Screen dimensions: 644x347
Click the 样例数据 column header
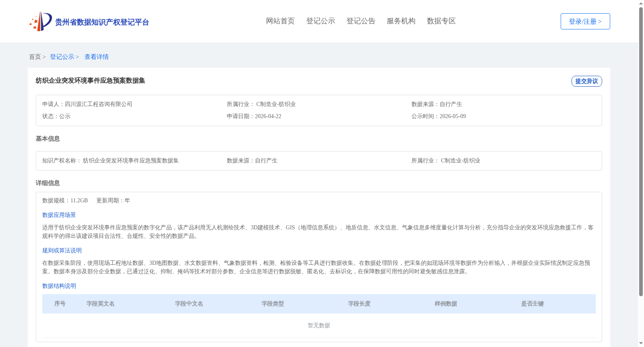pyautogui.click(x=446, y=303)
